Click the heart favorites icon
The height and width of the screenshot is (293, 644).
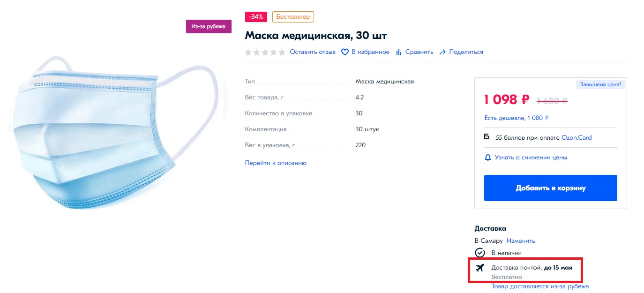coord(345,52)
